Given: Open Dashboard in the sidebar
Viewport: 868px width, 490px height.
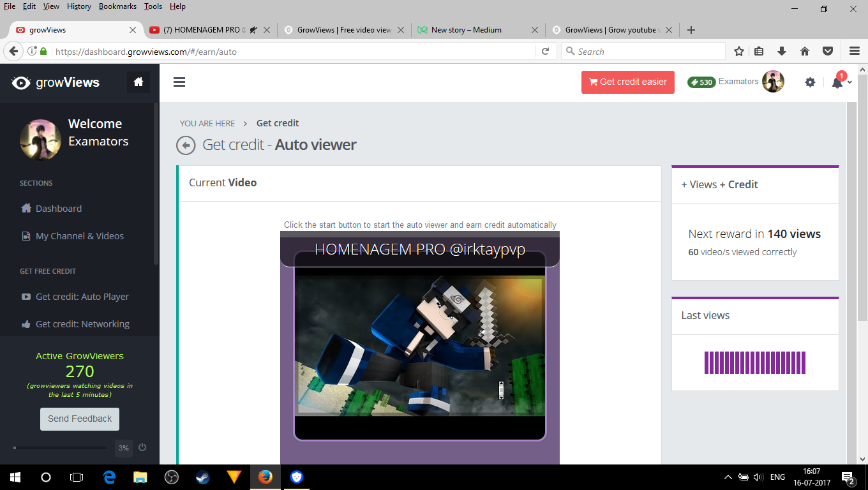Looking at the screenshot, I should [x=59, y=209].
